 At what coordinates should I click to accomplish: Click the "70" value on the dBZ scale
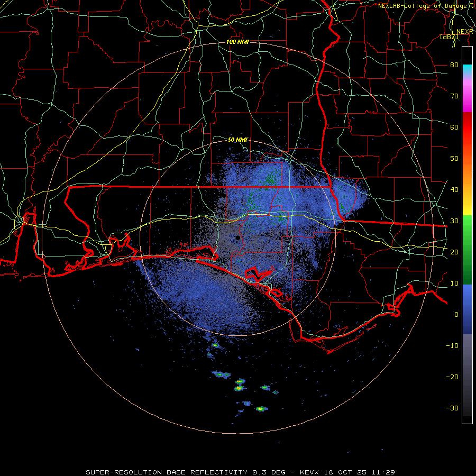click(x=454, y=96)
